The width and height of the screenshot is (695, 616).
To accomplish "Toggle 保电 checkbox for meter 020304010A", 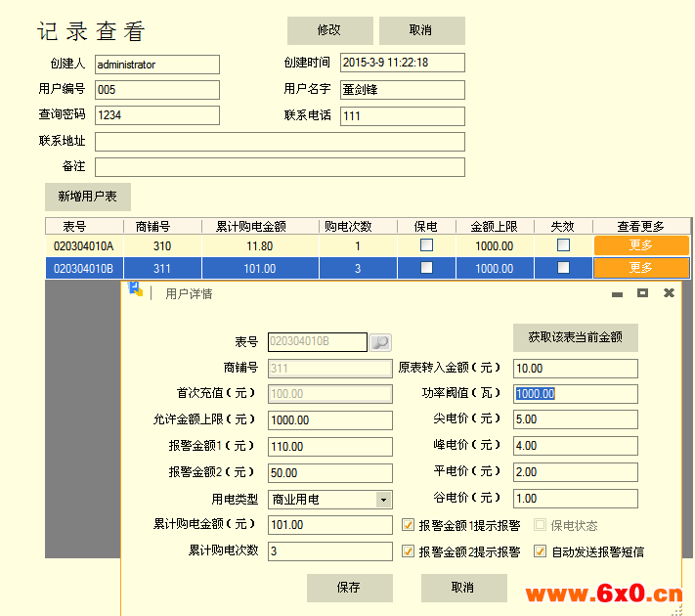I will 426,245.
